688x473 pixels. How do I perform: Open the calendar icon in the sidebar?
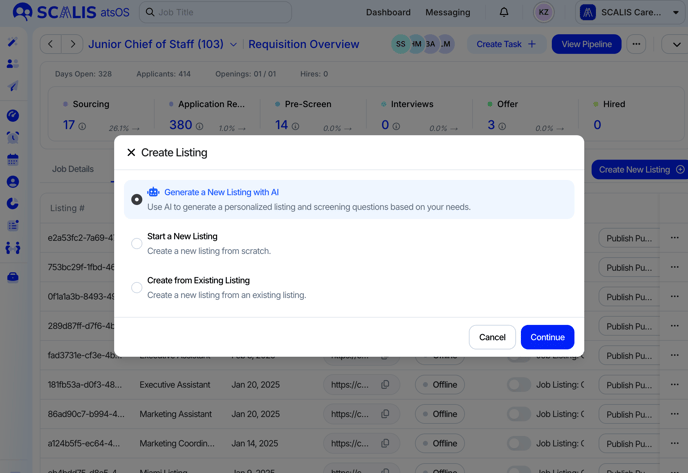pyautogui.click(x=13, y=160)
